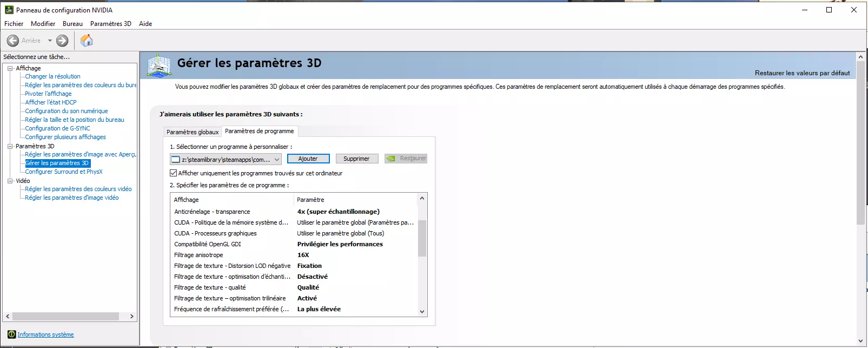Select CUDA - Processeurs graphiques row
868x348 pixels.
[294, 233]
